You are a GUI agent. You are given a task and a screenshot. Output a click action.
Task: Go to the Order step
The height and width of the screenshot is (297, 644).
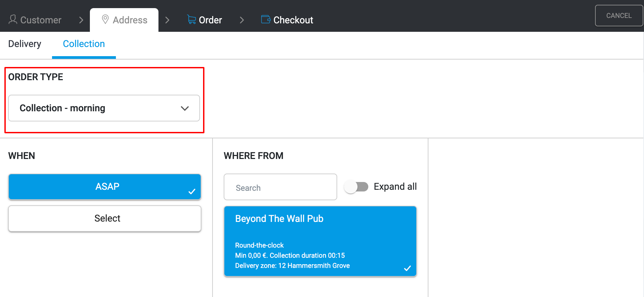[210, 20]
